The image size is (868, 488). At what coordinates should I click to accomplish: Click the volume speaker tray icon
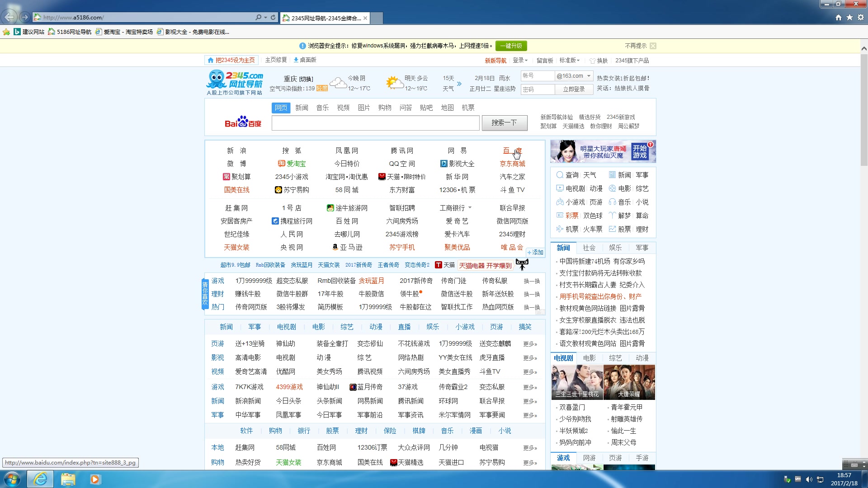pyautogui.click(x=809, y=479)
